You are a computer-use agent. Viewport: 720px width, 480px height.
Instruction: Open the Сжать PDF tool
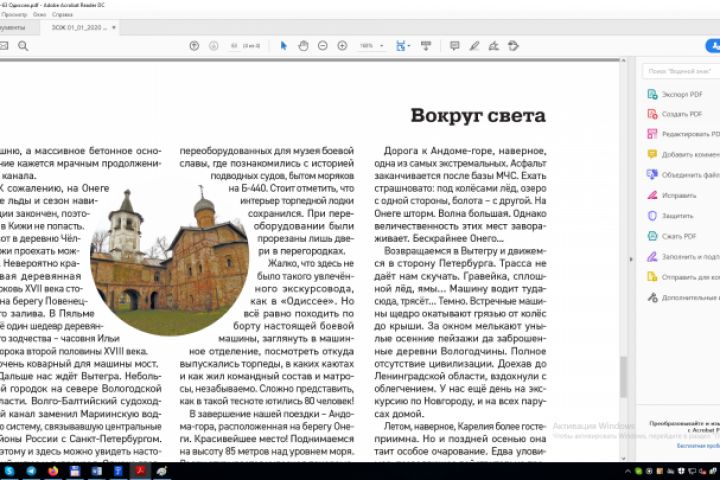coord(671,236)
